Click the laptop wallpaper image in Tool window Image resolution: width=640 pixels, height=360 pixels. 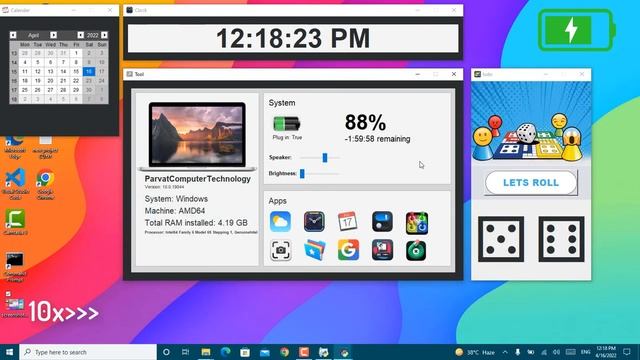tap(197, 135)
